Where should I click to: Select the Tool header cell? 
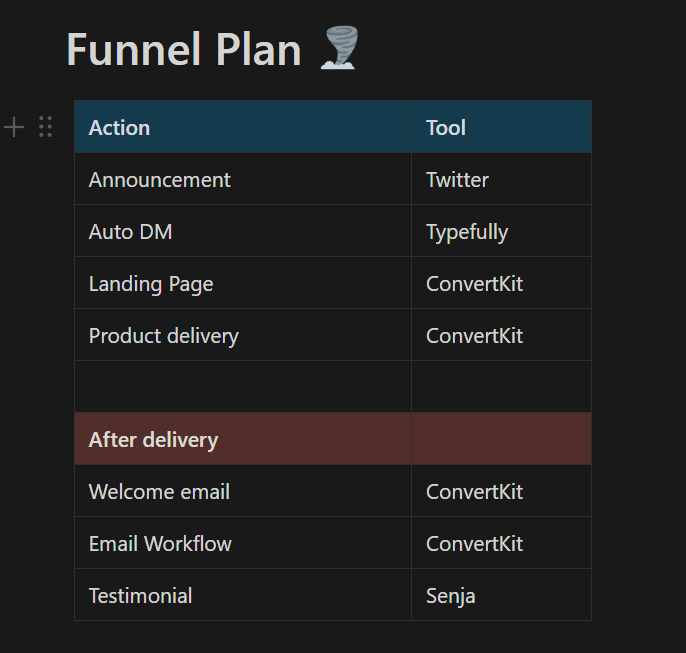click(x=501, y=127)
